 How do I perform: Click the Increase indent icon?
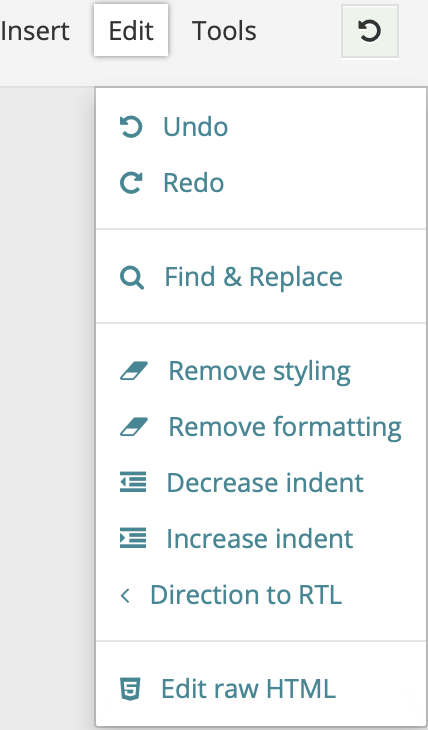(x=133, y=538)
